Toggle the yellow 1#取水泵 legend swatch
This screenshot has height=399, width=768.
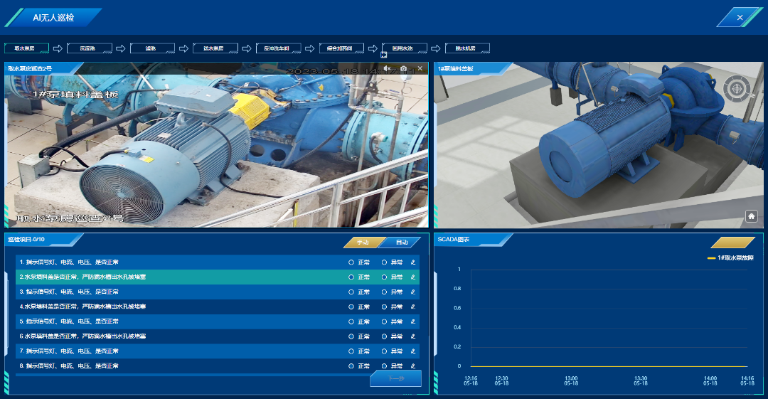click(x=712, y=258)
